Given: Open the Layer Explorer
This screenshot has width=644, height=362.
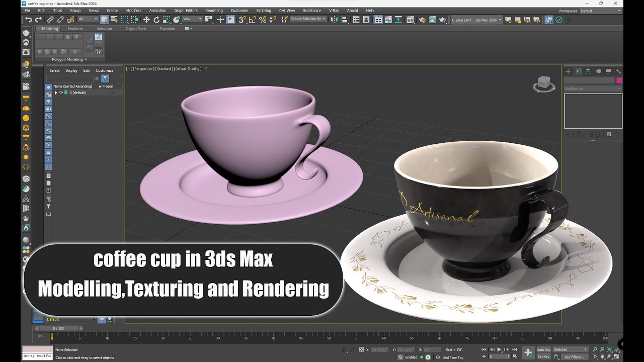Looking at the screenshot, I should [366, 20].
